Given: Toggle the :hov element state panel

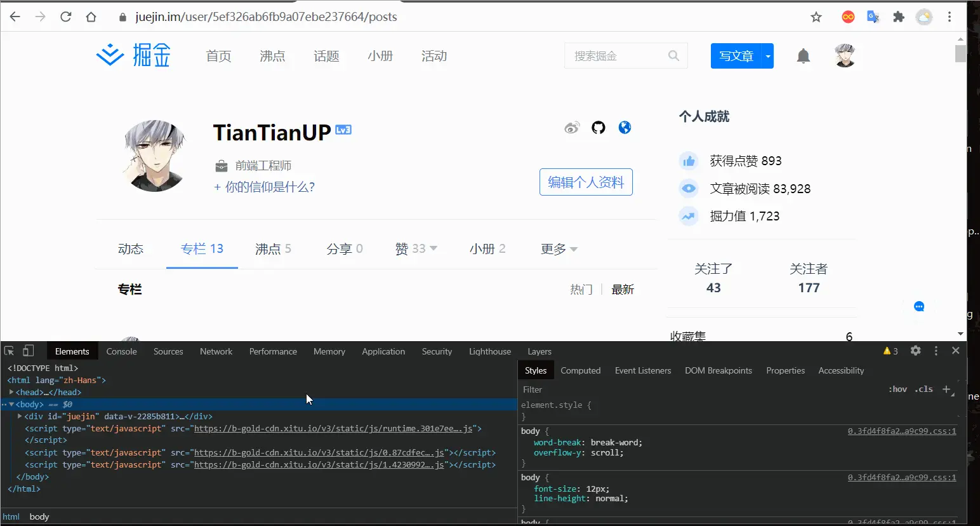Looking at the screenshot, I should click(897, 389).
